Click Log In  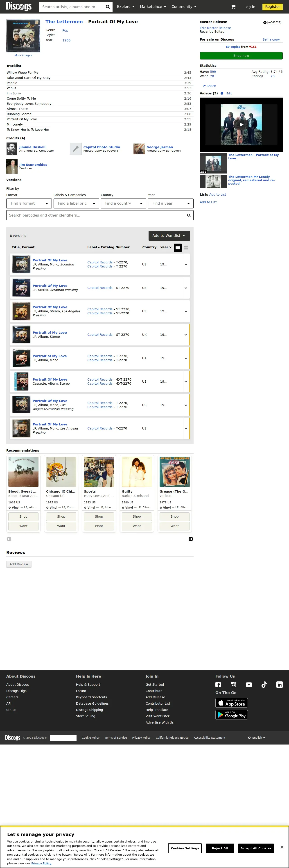pyautogui.click(x=250, y=7)
